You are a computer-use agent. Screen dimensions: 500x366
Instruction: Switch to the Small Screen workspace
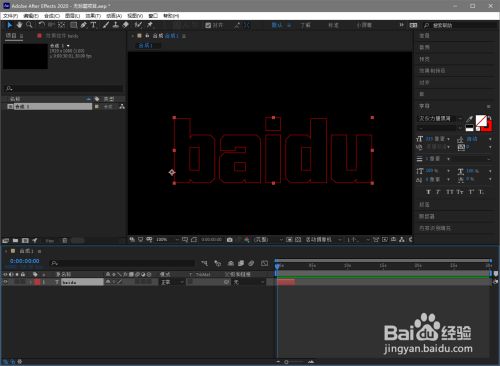[364, 25]
